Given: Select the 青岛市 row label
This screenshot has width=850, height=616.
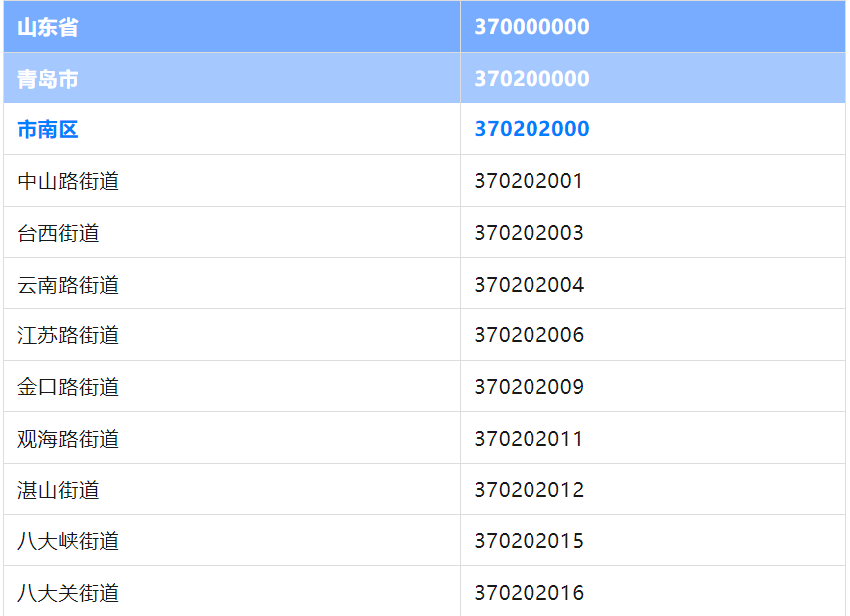Looking at the screenshot, I should (48, 79).
